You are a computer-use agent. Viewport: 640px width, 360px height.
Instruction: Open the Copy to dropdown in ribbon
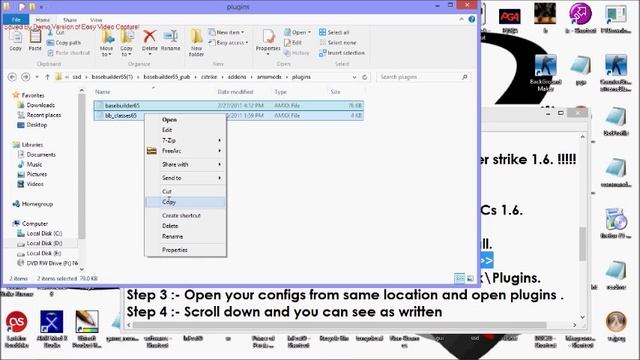pyautogui.click(x=127, y=43)
